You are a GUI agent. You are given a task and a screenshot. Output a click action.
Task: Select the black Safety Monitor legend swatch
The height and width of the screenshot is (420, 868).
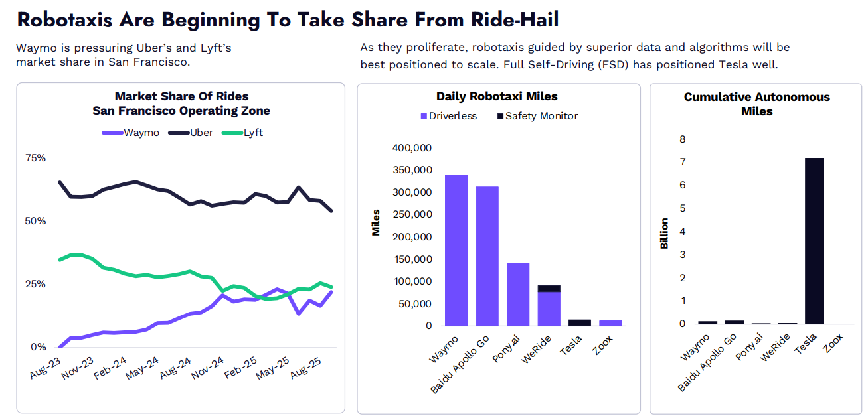500,117
